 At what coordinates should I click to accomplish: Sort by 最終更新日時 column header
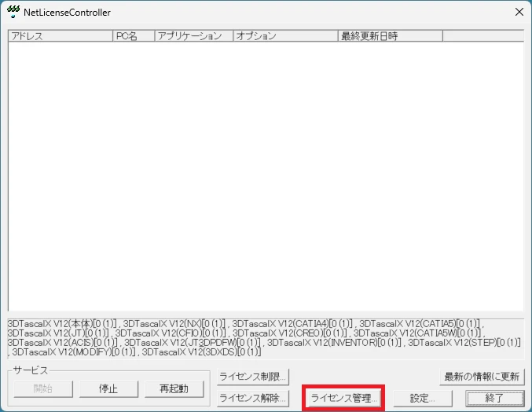(x=390, y=36)
